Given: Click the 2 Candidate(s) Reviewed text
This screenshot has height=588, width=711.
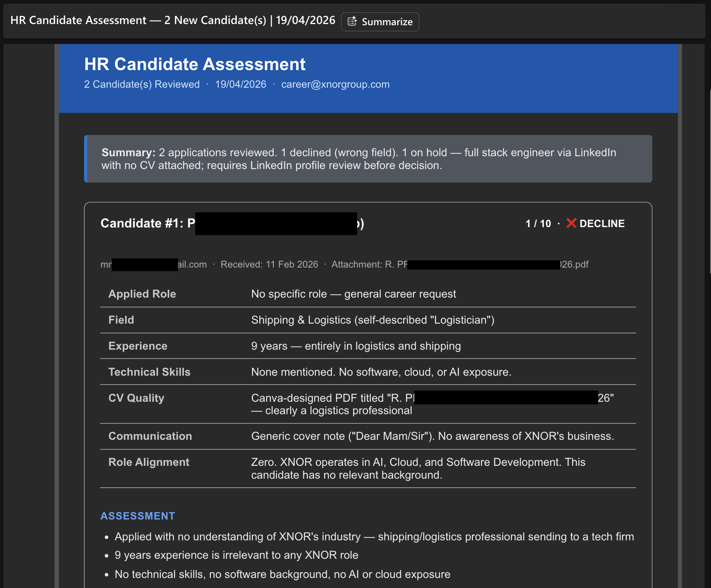Looking at the screenshot, I should pos(141,85).
